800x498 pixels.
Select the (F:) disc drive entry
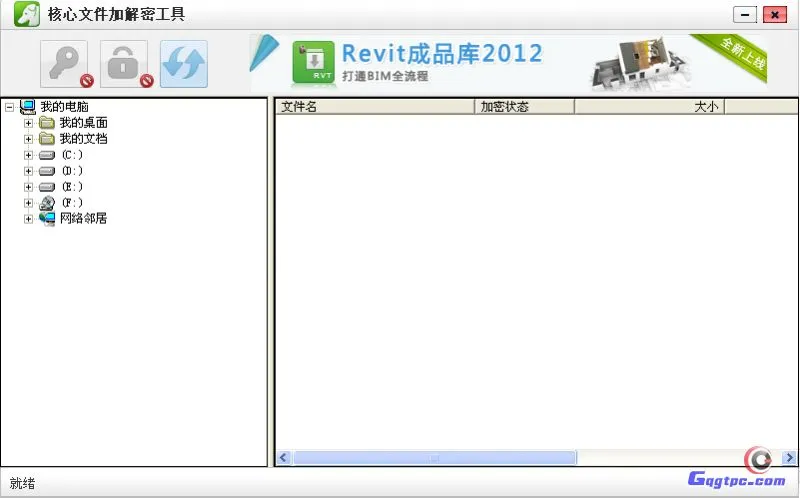point(72,203)
